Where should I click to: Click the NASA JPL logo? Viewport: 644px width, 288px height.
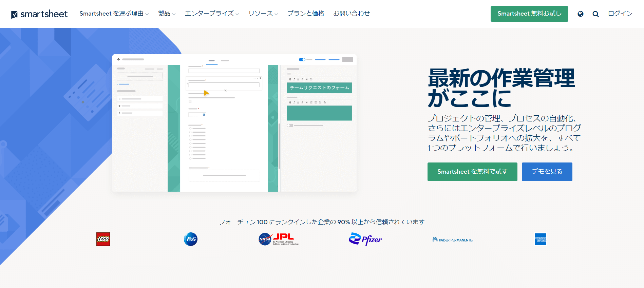(279, 239)
